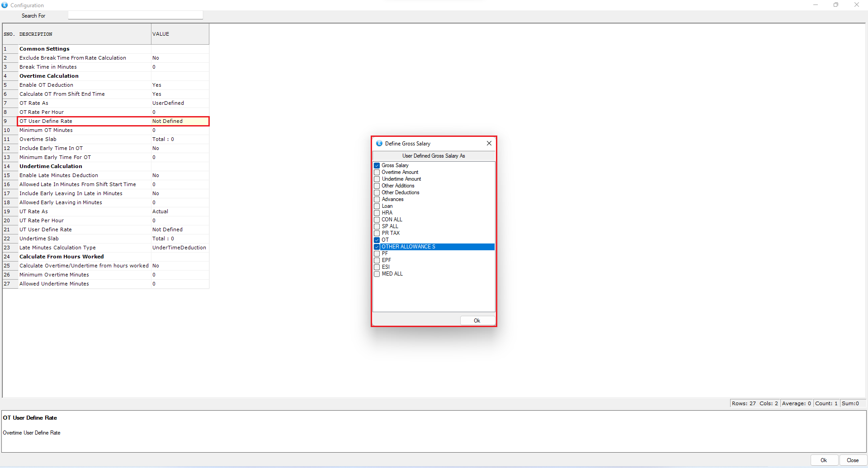This screenshot has height=468, width=868.
Task: Click Ok in Define Gross Salary dialog
Action: (477, 320)
